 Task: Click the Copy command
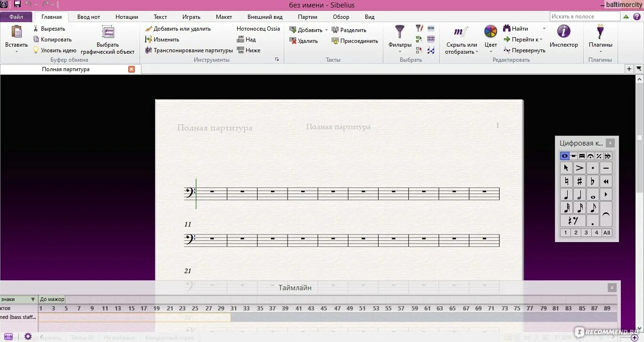(52, 40)
